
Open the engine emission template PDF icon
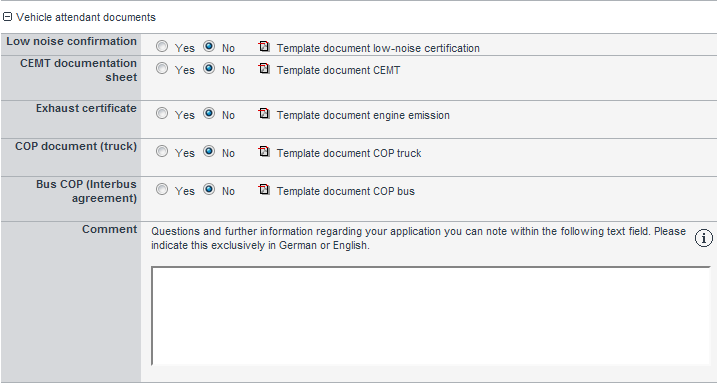(x=264, y=113)
